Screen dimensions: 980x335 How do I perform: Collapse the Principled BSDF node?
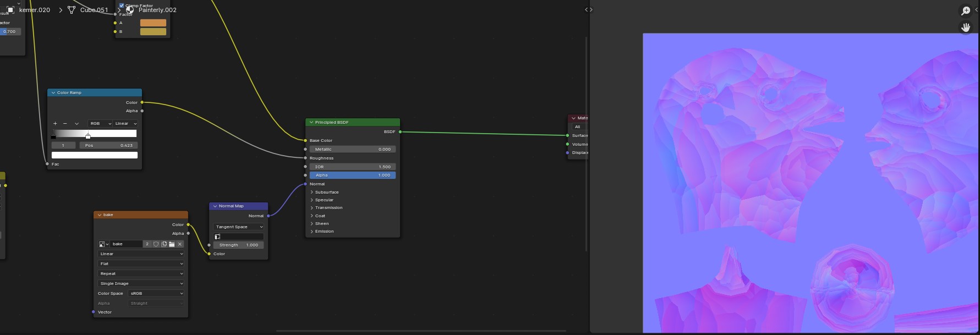tap(311, 123)
